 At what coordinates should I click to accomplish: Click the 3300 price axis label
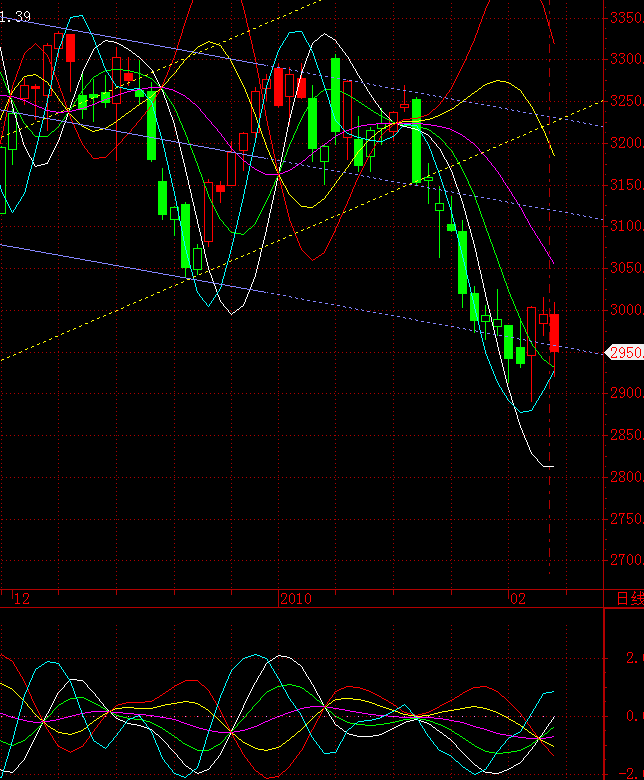tap(627, 59)
